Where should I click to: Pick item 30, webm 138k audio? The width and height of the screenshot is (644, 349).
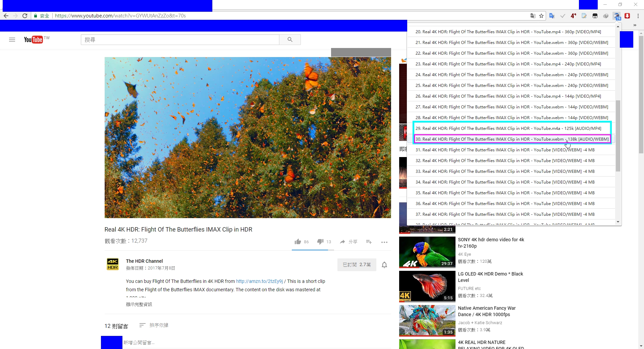click(x=511, y=139)
